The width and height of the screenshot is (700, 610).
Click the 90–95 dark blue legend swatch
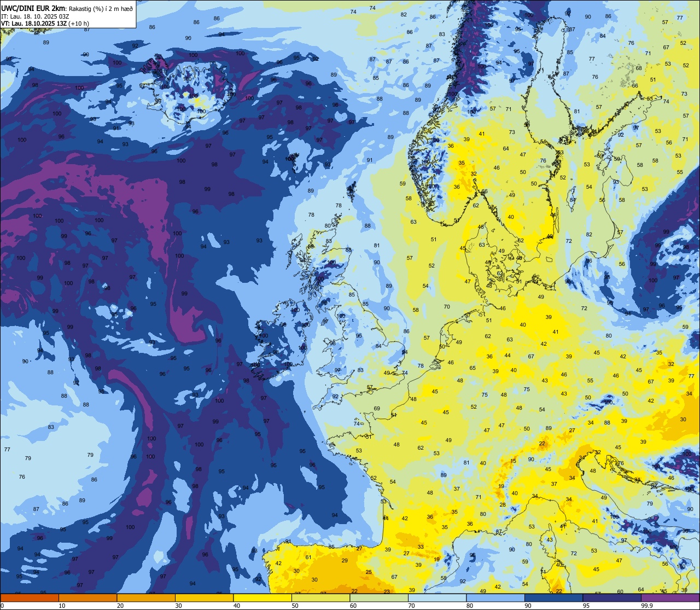click(x=553, y=597)
